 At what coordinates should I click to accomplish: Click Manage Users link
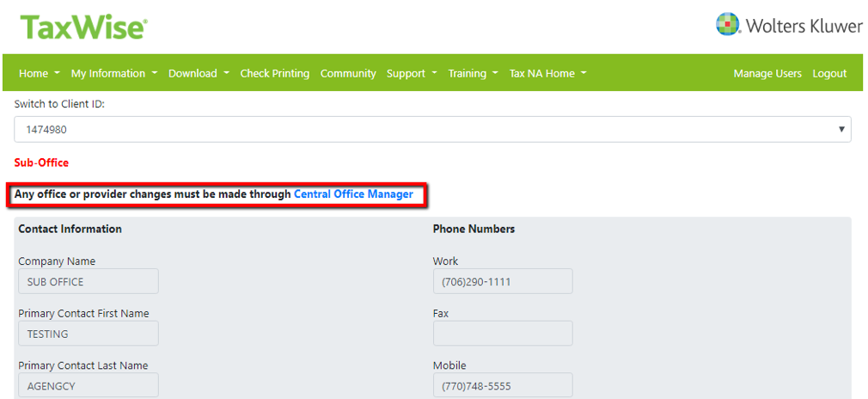coord(767,73)
